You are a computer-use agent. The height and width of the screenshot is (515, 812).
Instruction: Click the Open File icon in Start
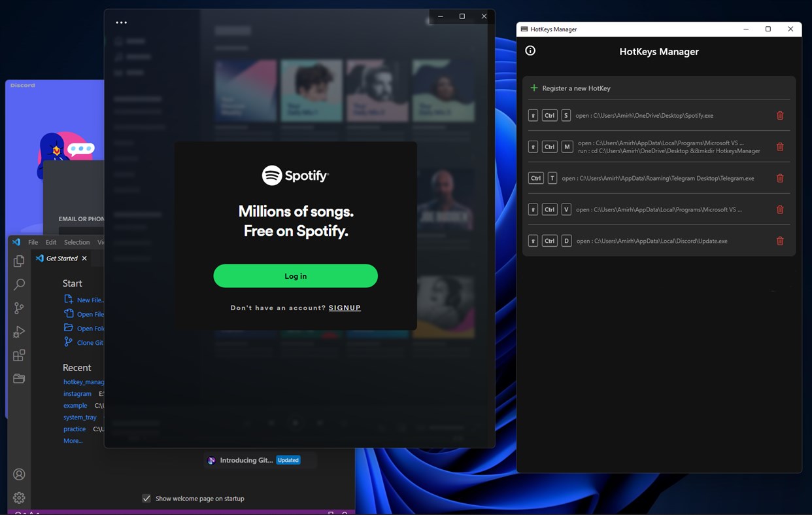(69, 313)
